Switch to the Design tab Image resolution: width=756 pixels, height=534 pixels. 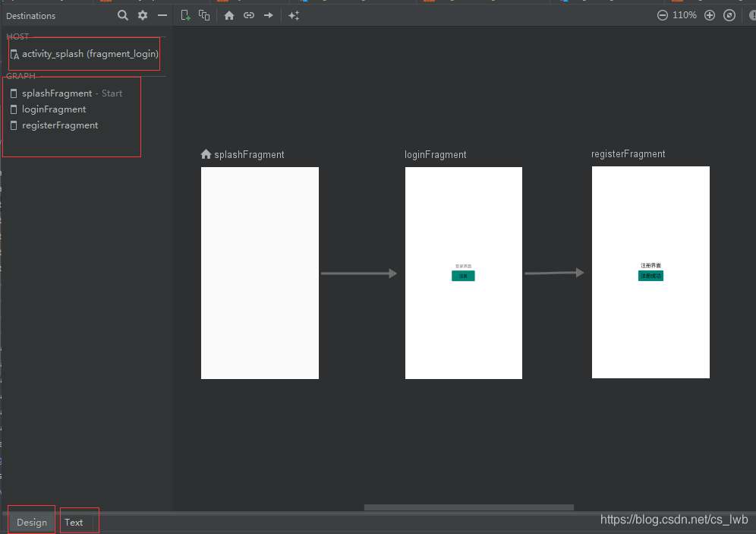coord(32,523)
